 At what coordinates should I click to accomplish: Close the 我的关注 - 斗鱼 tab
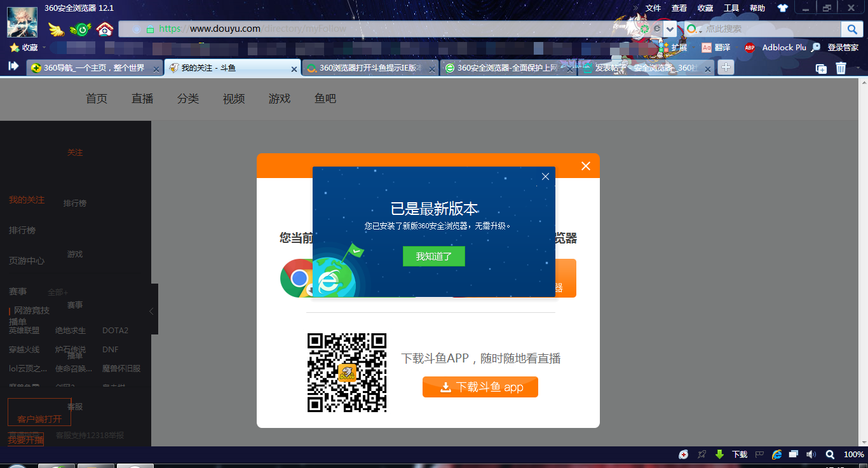pos(294,69)
